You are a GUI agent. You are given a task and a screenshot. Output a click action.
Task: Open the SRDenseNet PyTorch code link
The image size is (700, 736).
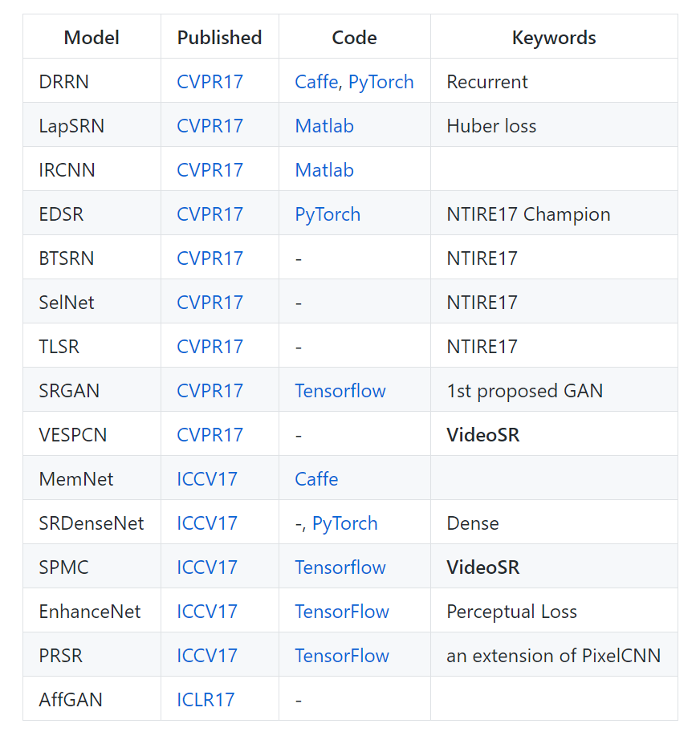tap(344, 523)
